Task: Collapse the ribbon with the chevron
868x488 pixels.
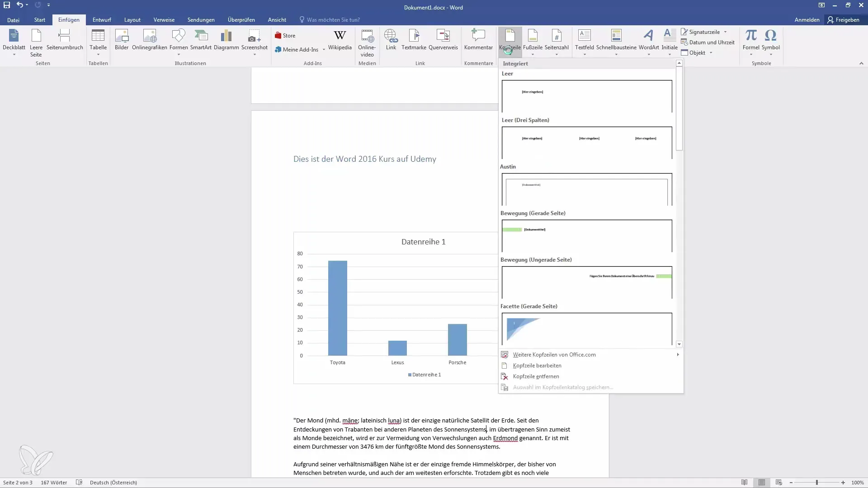Action: 861,63
